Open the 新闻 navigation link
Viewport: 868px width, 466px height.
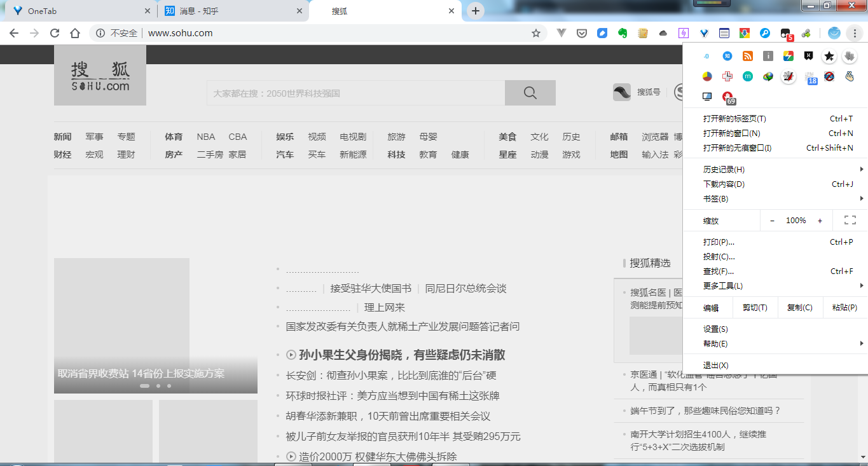coord(62,137)
